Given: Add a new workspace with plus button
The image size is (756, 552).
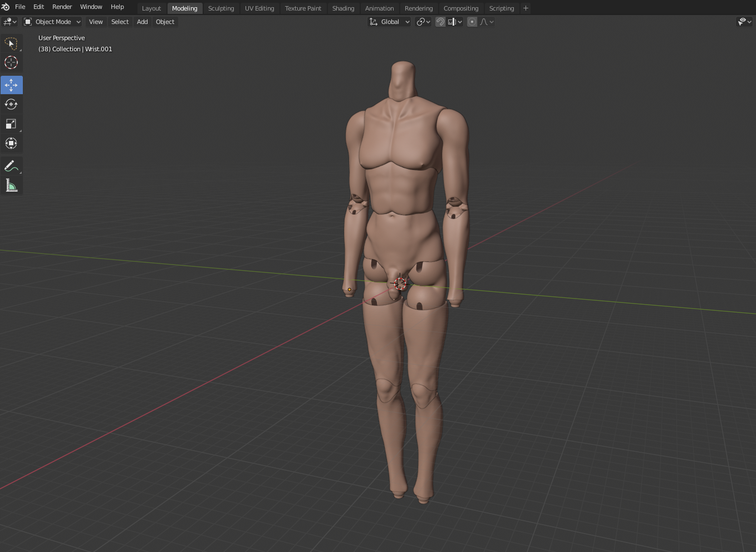Looking at the screenshot, I should point(526,8).
